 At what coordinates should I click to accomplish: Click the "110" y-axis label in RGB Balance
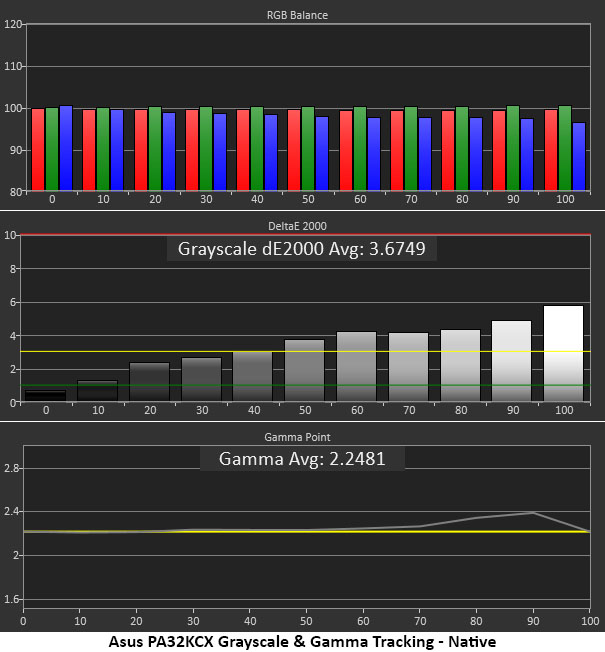click(12, 66)
